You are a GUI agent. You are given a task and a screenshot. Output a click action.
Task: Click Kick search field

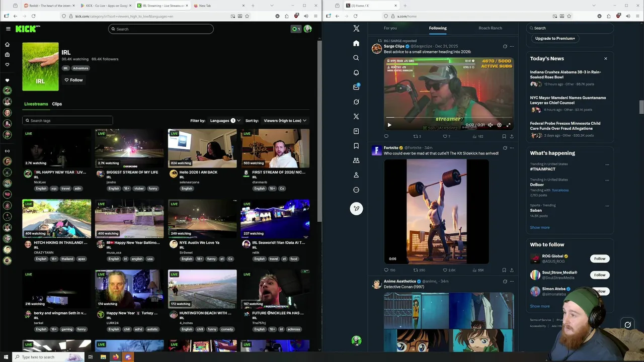161,29
